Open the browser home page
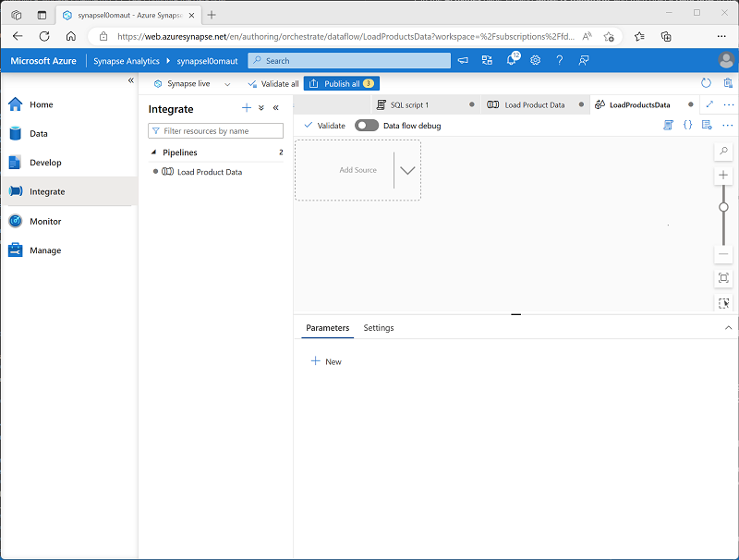The height and width of the screenshot is (560, 739). tap(71, 36)
